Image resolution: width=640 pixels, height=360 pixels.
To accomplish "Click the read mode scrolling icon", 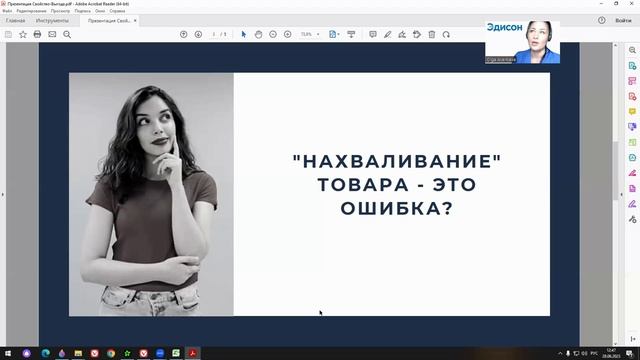I will coord(351,35).
